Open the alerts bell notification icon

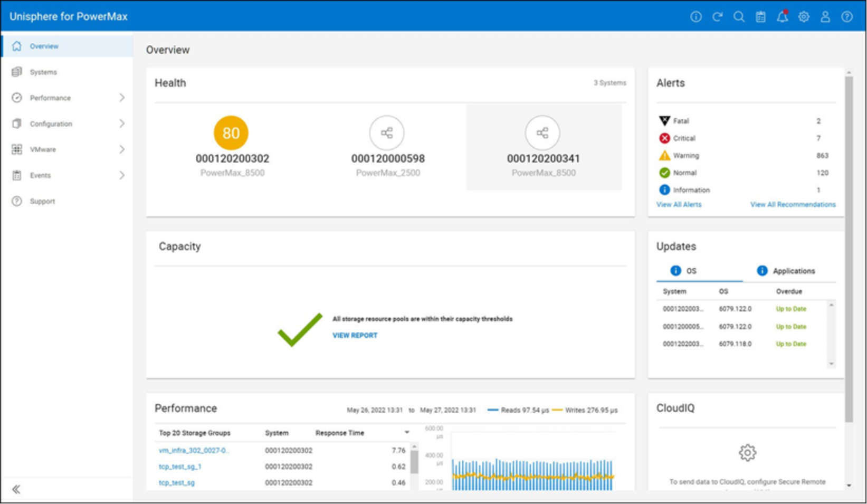[x=782, y=17]
